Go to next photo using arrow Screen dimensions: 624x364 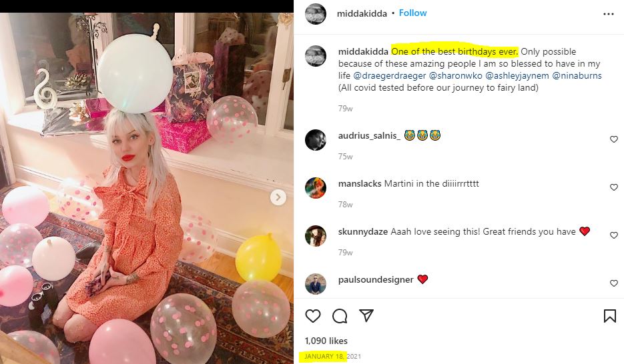(x=278, y=197)
